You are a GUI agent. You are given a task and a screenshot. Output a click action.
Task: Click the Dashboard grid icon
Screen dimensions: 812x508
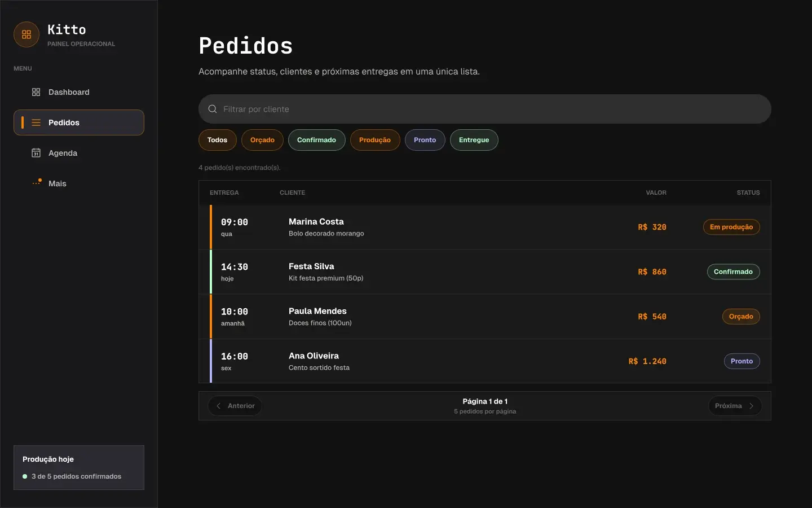click(x=36, y=92)
